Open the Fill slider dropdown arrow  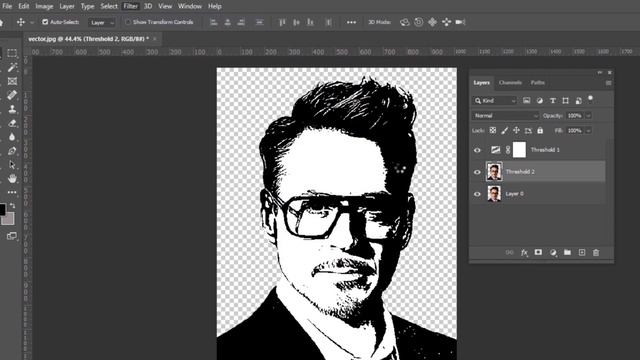[x=588, y=131]
